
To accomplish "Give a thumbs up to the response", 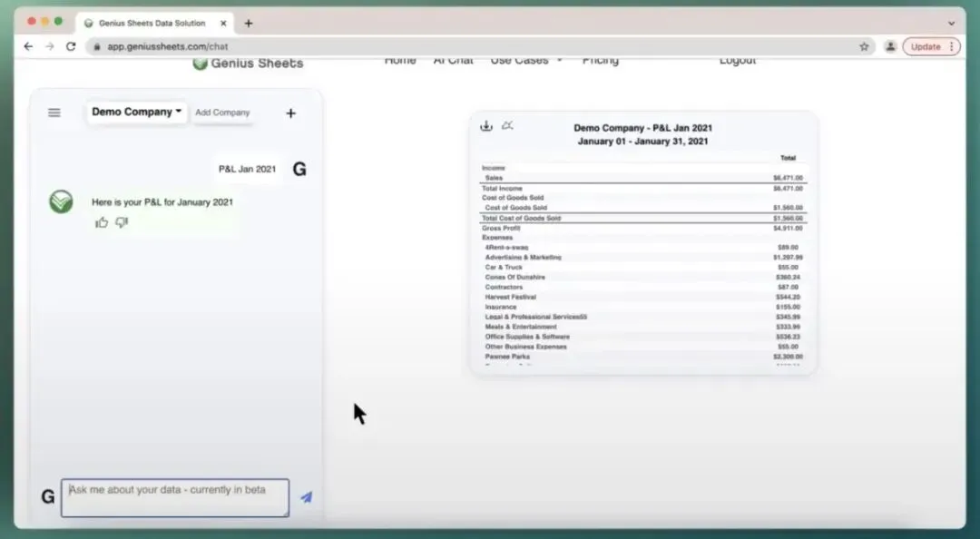I will pyautogui.click(x=102, y=222).
